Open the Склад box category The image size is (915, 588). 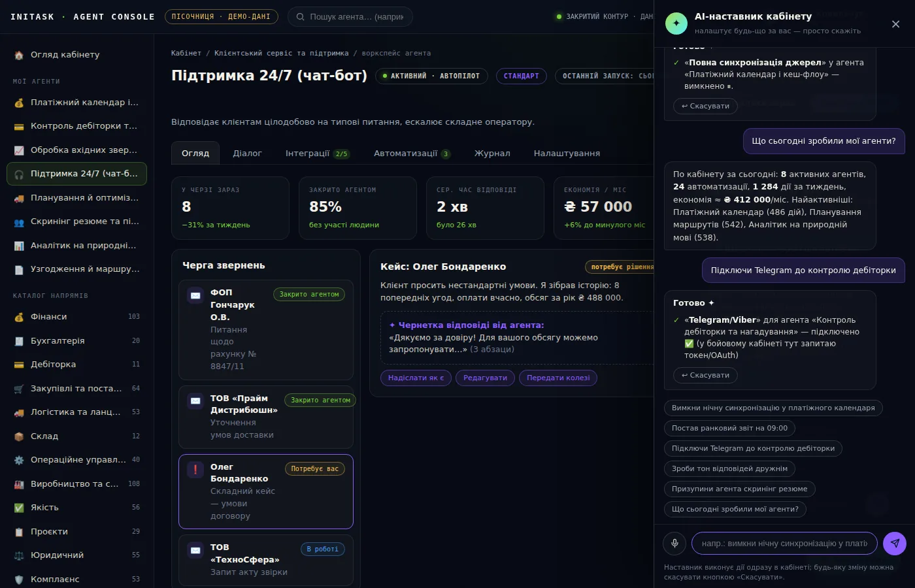click(x=76, y=436)
